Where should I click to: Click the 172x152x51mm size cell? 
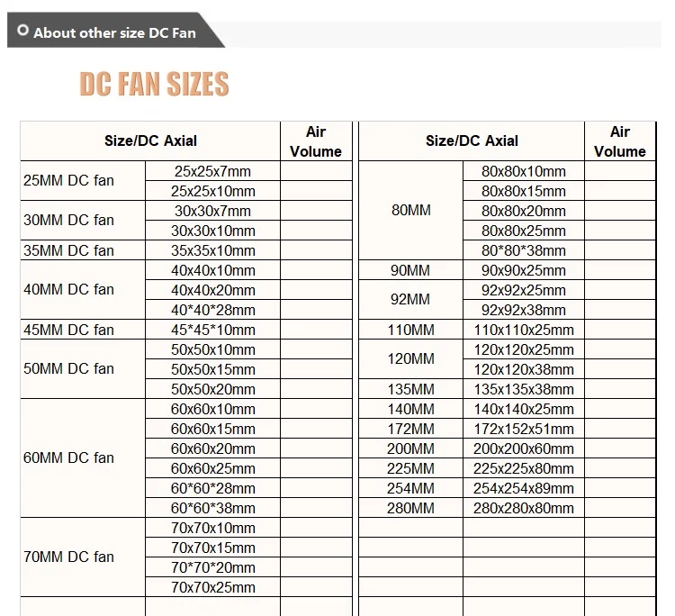[524, 429]
